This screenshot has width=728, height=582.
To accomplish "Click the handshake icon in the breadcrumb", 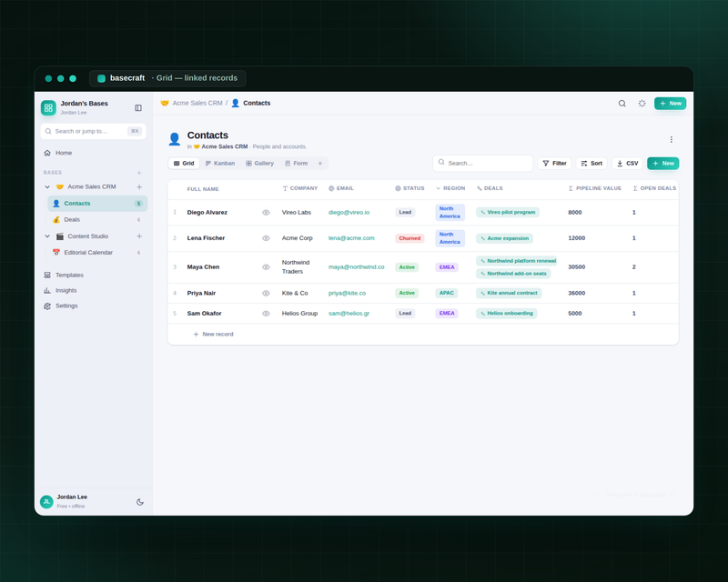I will pos(165,103).
